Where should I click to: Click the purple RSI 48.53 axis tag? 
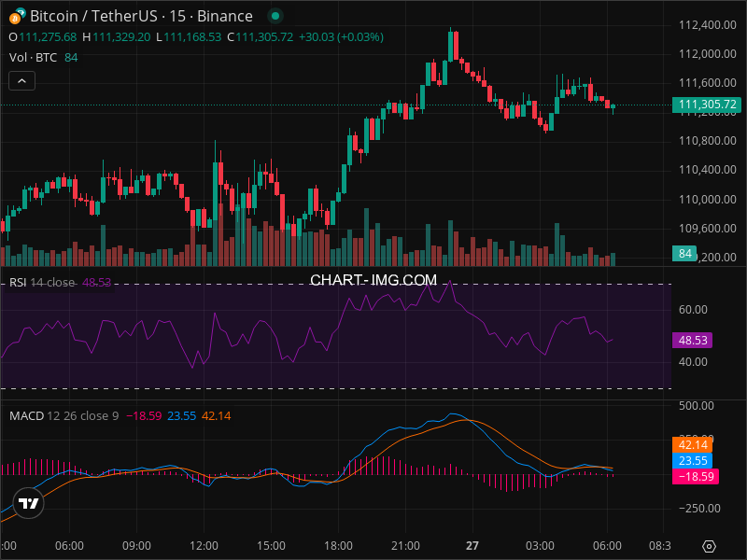click(x=692, y=342)
